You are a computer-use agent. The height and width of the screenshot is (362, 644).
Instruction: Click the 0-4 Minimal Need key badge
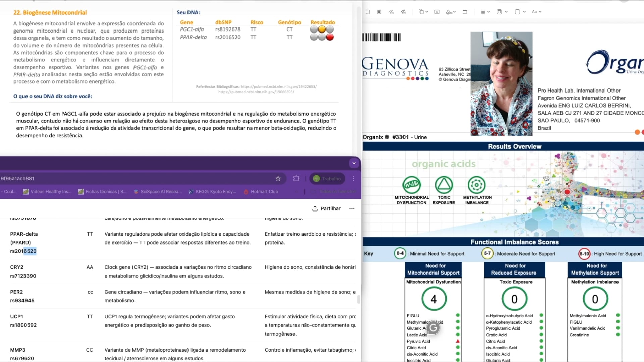tap(400, 253)
